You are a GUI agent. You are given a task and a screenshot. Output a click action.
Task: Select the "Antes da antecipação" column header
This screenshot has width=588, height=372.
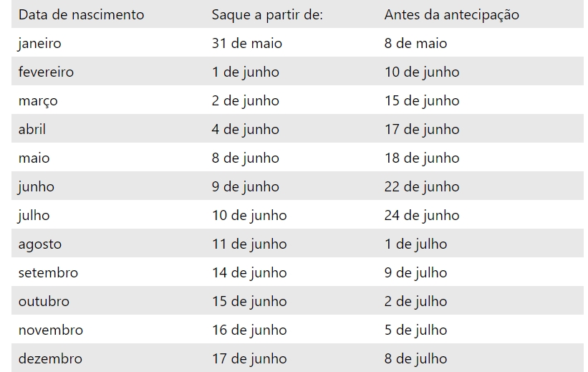point(451,14)
